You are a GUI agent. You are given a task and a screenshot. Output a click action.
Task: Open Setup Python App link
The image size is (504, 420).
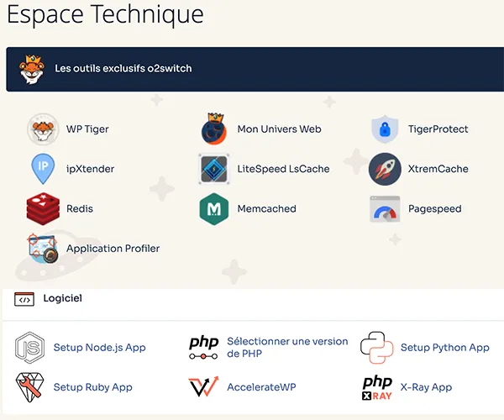point(445,348)
